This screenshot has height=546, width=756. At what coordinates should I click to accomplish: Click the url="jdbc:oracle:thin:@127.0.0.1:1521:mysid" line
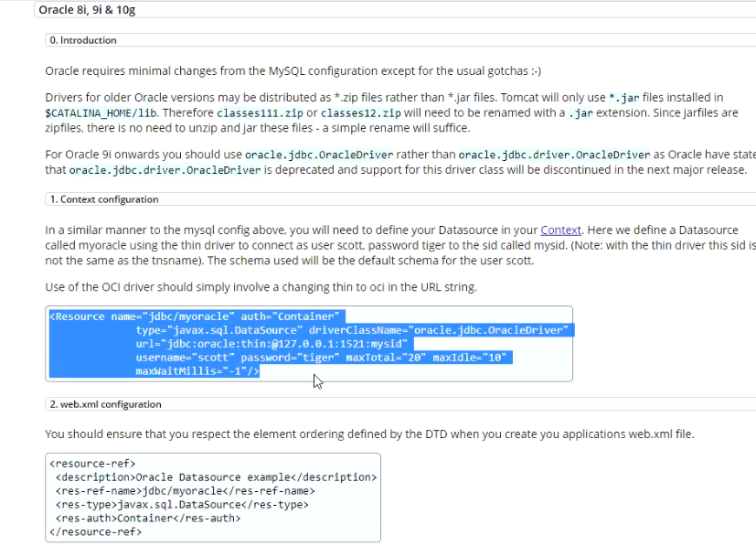272,344
